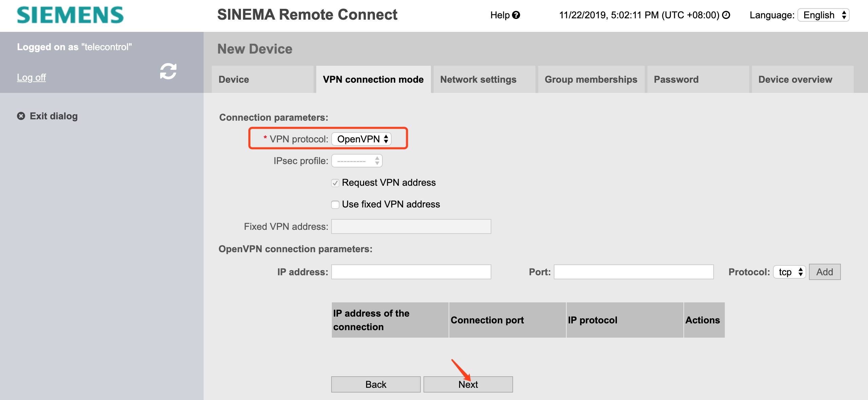Click the Add connection button
868x400 pixels.
825,272
